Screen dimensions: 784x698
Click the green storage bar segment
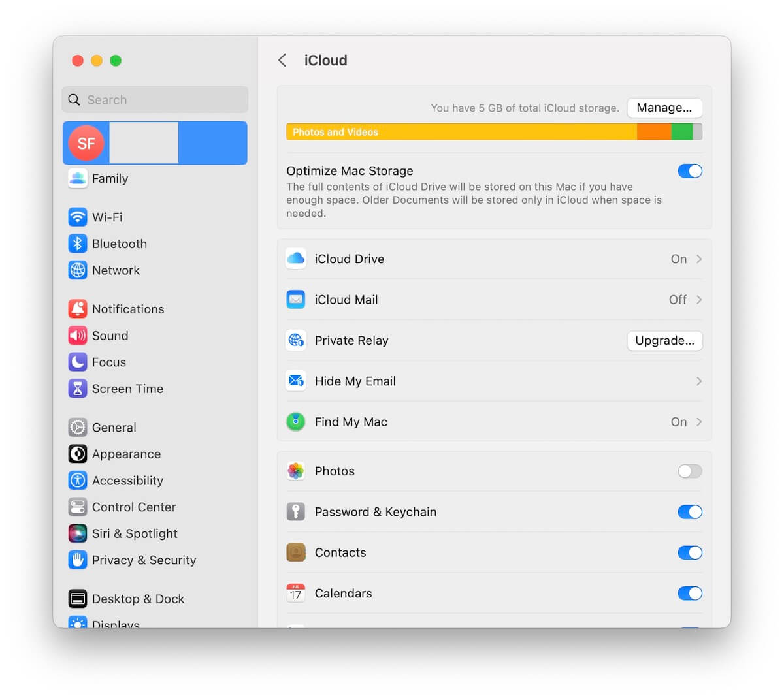[682, 132]
